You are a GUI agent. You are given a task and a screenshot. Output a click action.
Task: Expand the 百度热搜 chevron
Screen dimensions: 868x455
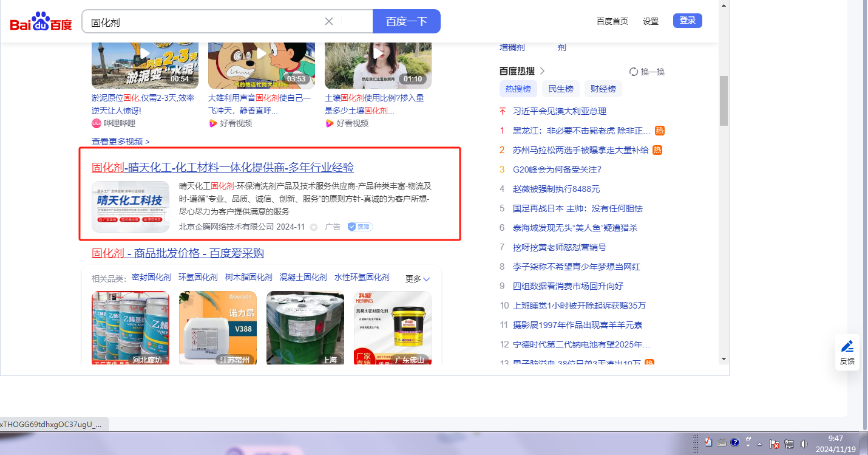pos(542,71)
